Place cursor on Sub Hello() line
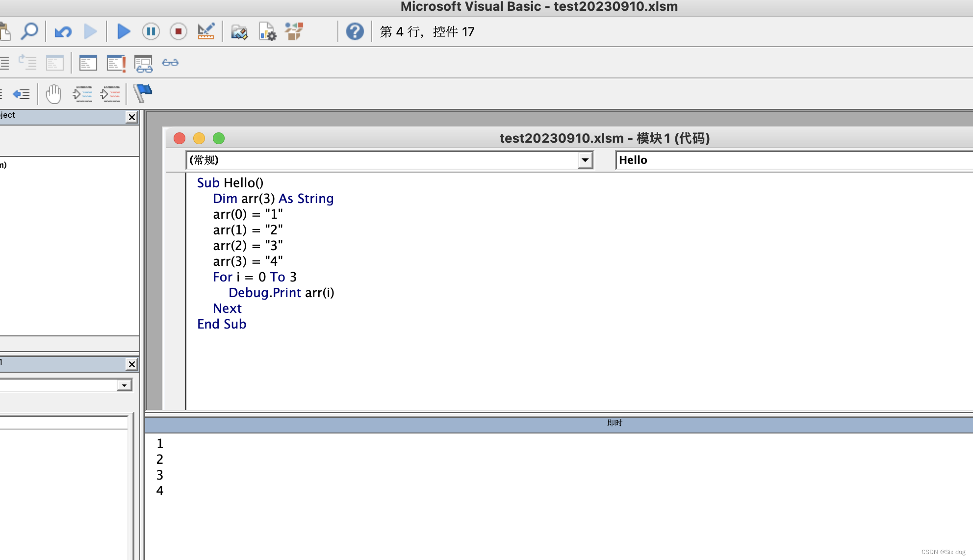 coord(230,183)
